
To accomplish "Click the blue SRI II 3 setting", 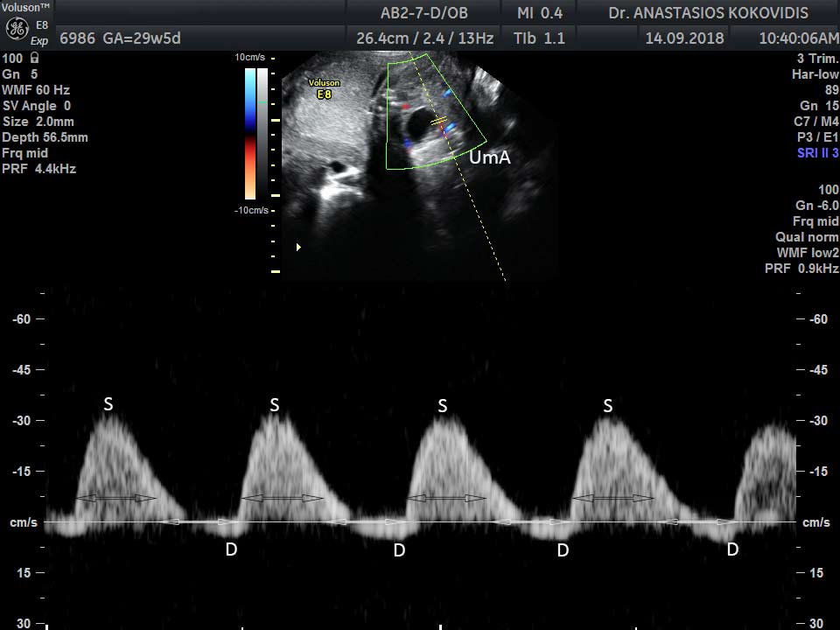I will (x=817, y=152).
